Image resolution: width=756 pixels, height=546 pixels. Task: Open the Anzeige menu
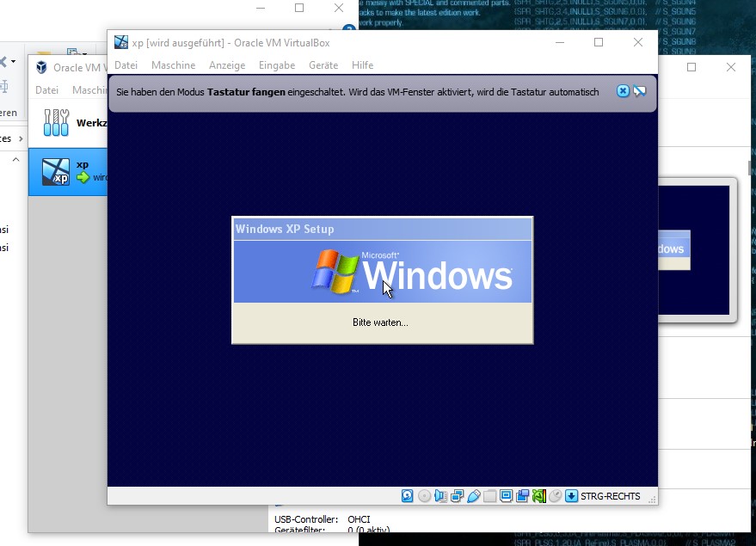point(227,65)
